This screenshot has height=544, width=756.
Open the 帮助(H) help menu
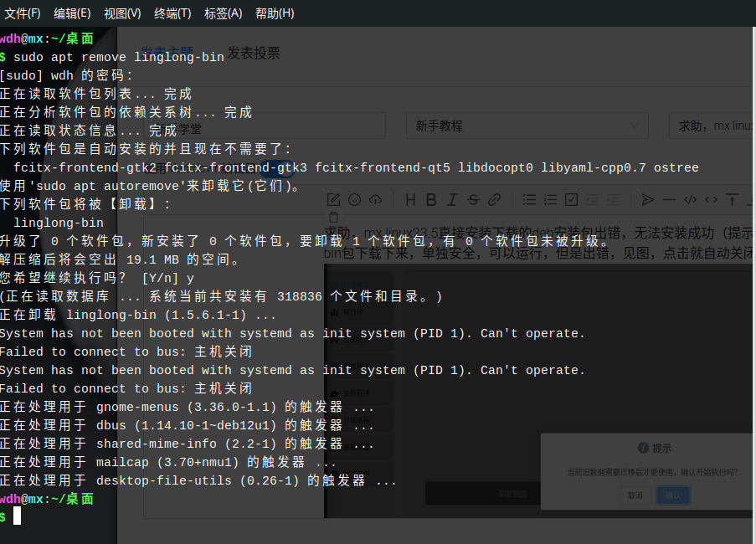[x=275, y=13]
